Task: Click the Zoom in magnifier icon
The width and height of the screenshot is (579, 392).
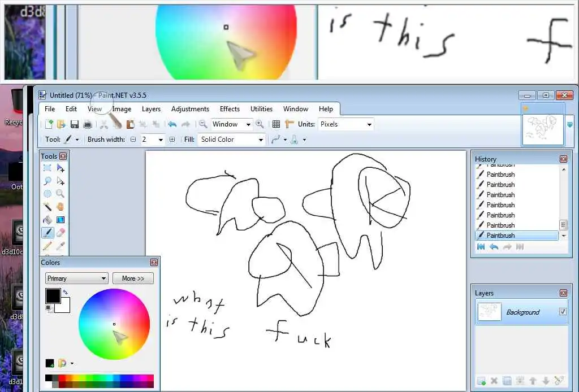Action: tap(260, 124)
